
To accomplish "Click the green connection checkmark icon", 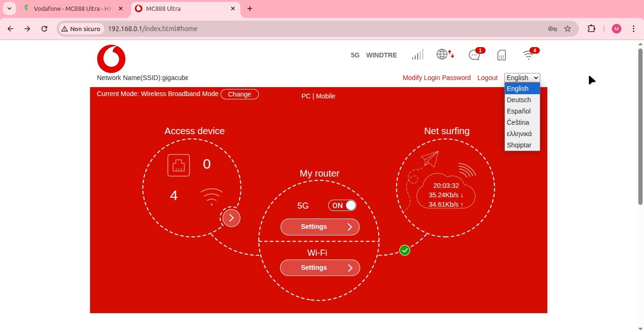I will coord(405,251).
